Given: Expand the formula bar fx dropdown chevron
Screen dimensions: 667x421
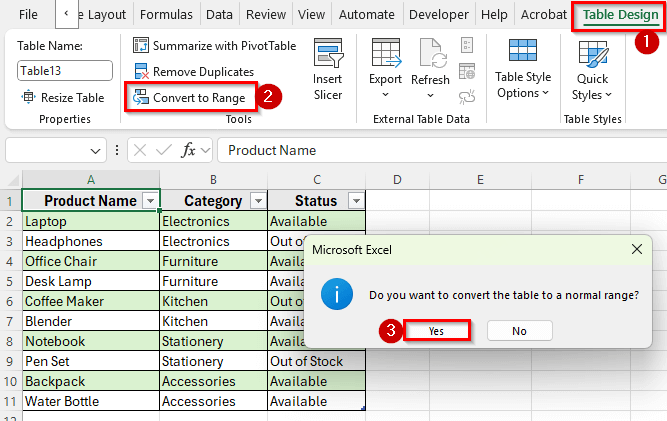Looking at the screenshot, I should tap(205, 151).
